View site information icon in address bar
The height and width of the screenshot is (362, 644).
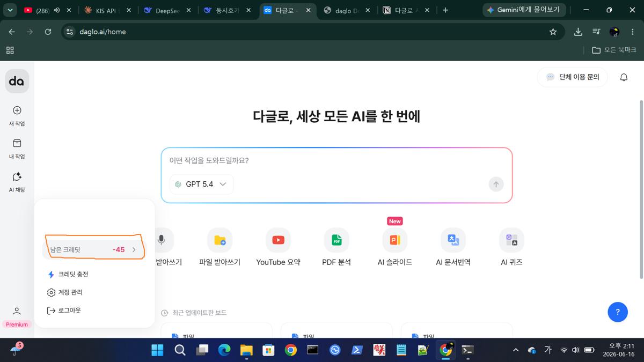69,32
